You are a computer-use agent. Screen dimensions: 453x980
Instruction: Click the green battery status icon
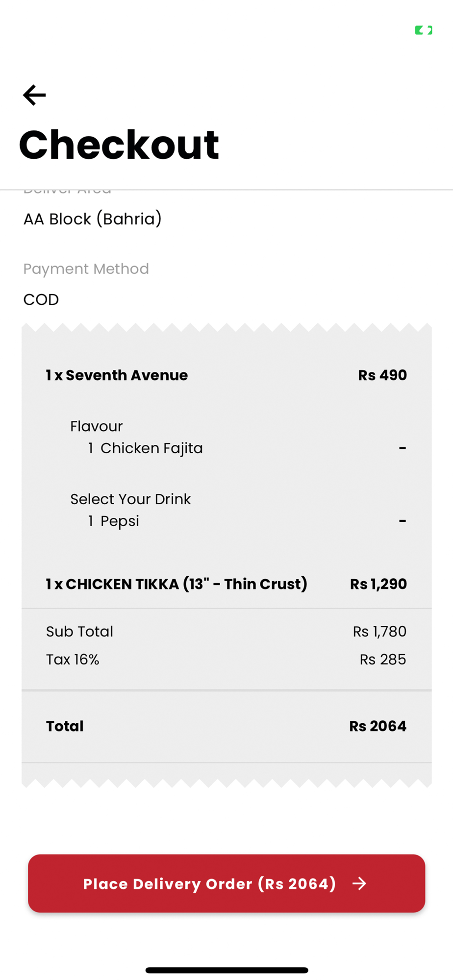(x=424, y=30)
